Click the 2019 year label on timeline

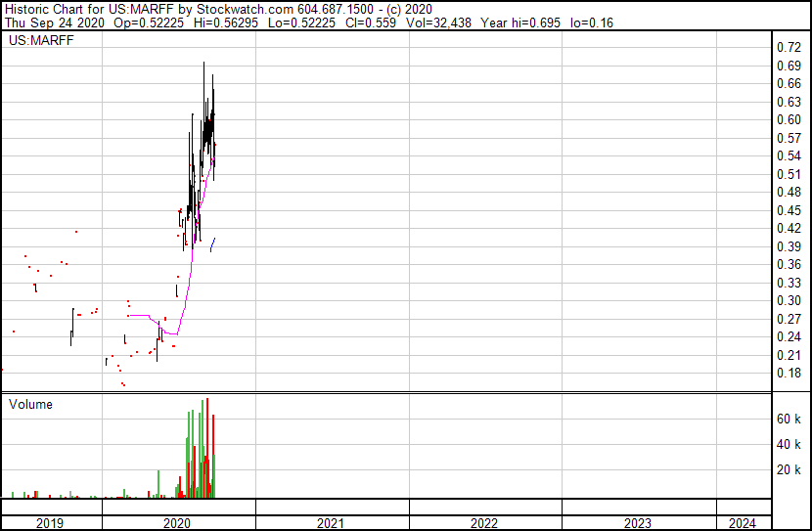pyautogui.click(x=50, y=523)
